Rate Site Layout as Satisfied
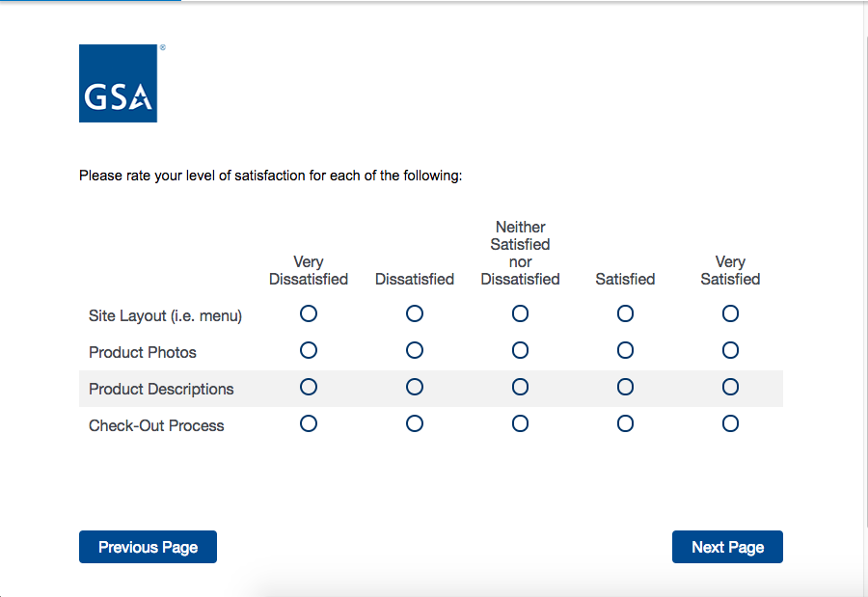 coord(625,313)
